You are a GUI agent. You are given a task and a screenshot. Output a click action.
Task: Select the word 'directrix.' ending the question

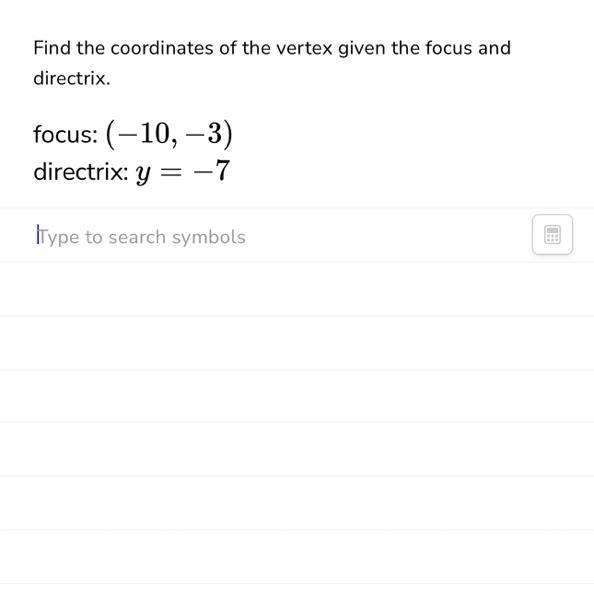(72, 79)
